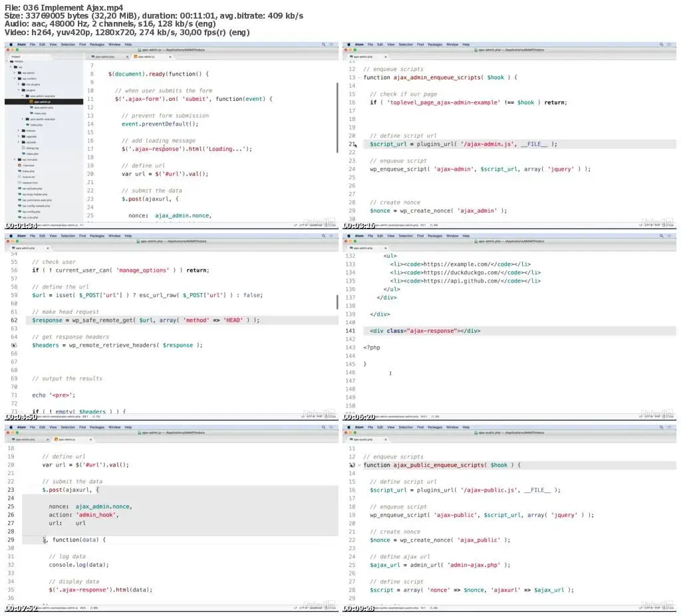The height and width of the screenshot is (616, 681).
Task: Click editor scrollbar in frame 00:04:50
Action: (x=337, y=302)
